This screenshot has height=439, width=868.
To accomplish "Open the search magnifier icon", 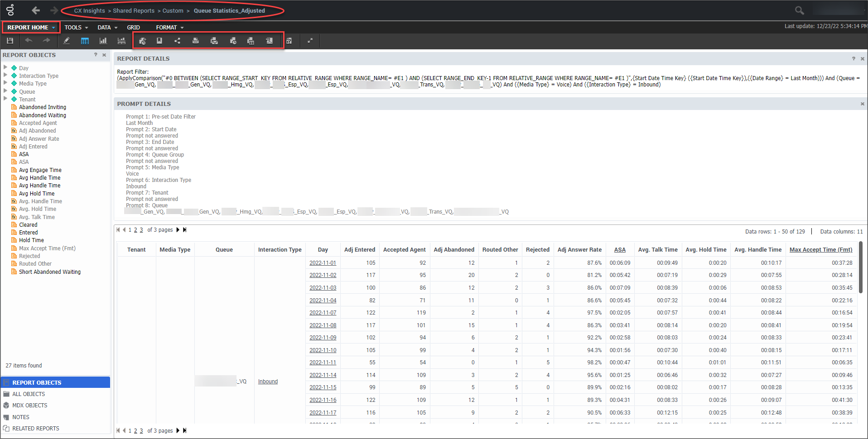I will pos(799,10).
